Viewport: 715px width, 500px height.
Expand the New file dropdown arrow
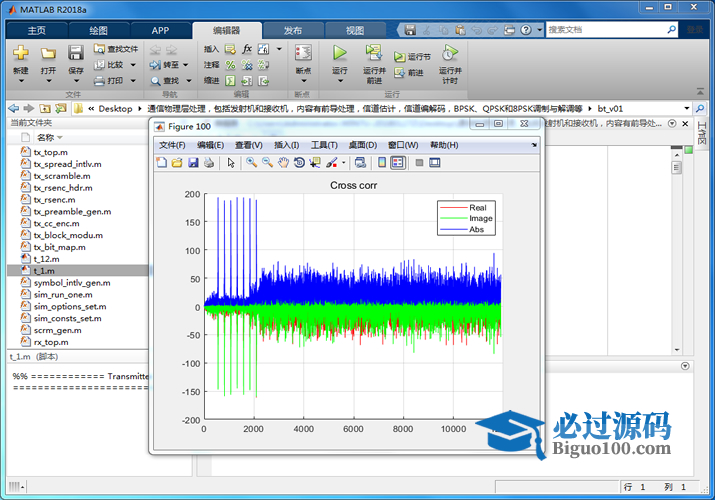[x=21, y=81]
